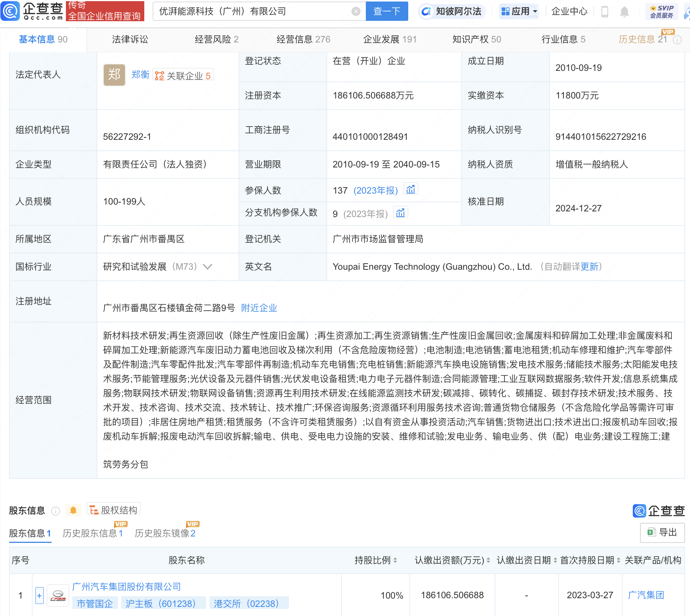Clear the search box text
This screenshot has height=616, width=690.
point(356,11)
